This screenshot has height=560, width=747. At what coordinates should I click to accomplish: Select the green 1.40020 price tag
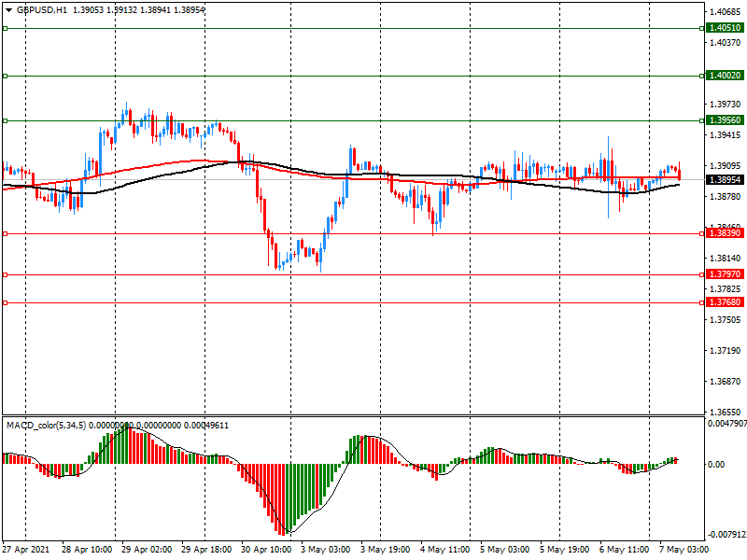[725, 76]
